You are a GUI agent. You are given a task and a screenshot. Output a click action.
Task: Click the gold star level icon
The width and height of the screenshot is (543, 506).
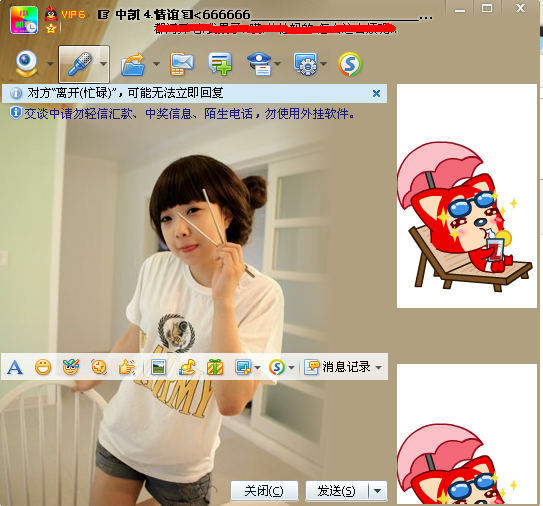coord(51,28)
